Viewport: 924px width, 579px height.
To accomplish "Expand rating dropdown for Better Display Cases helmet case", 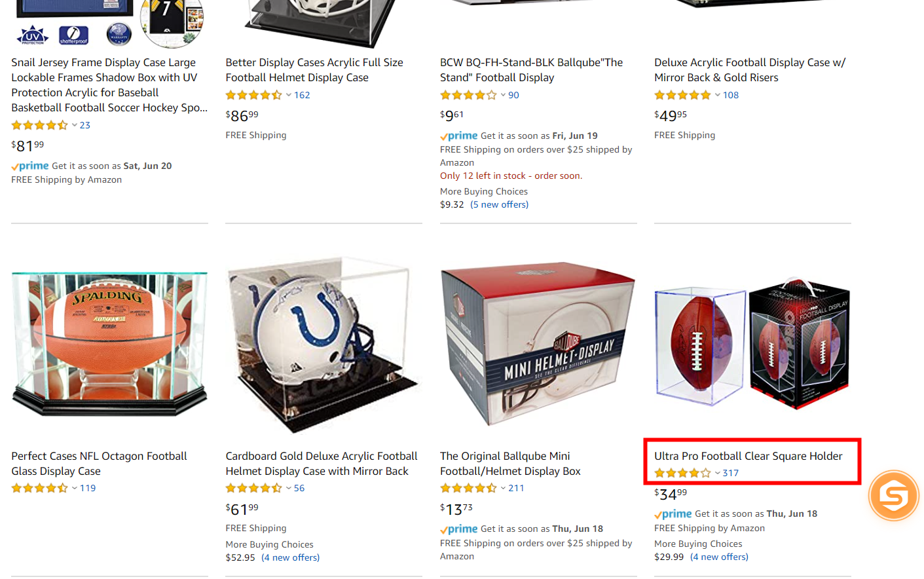I will (289, 95).
